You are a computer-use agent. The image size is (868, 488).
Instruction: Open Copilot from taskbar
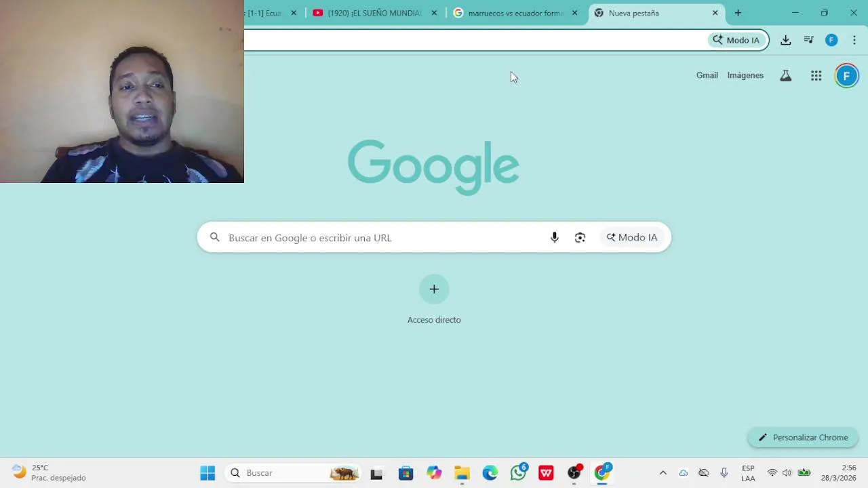434,473
